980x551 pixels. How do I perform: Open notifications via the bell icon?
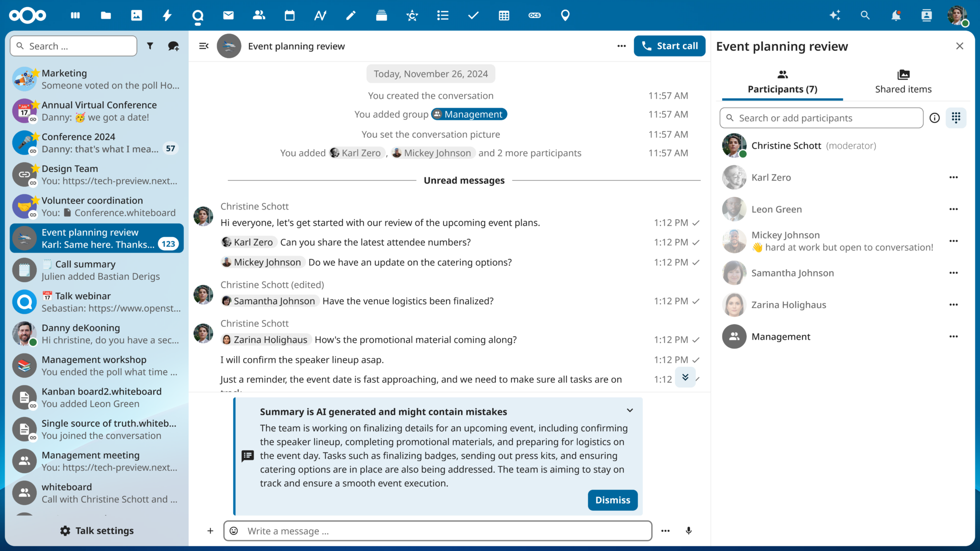tap(896, 15)
